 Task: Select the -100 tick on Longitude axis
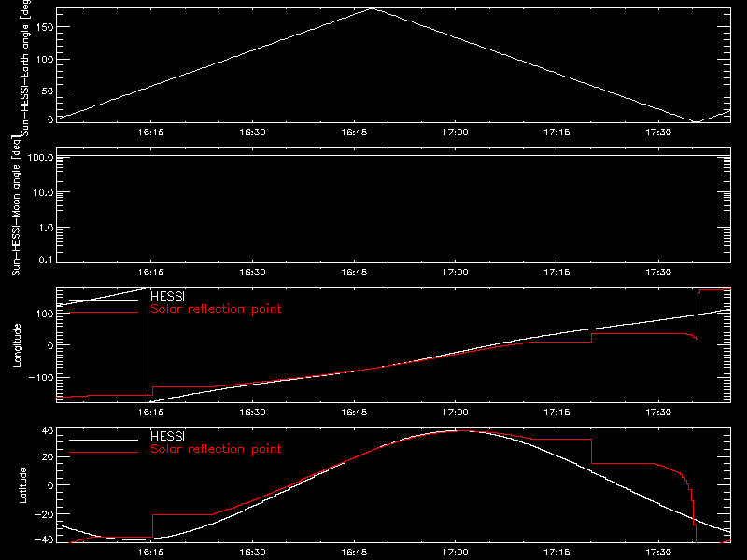[x=41, y=378]
